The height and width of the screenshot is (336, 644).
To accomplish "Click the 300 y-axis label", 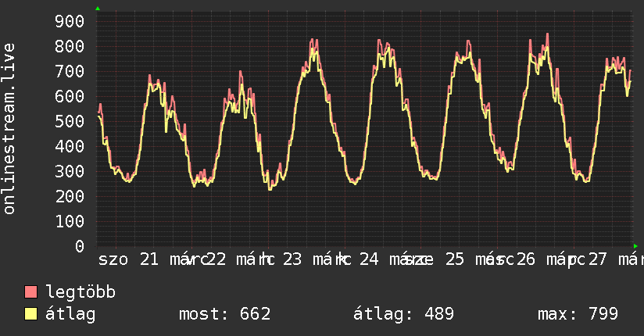I will pyautogui.click(x=70, y=171).
